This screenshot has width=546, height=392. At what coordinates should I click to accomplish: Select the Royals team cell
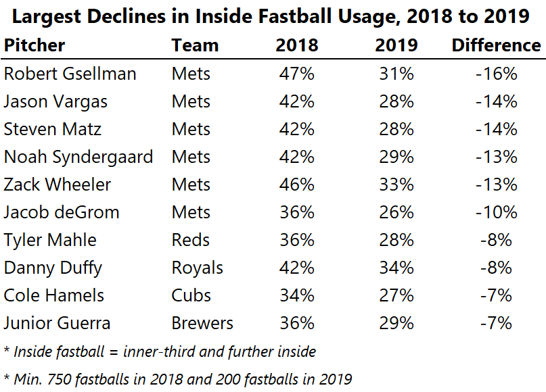pos(197,268)
